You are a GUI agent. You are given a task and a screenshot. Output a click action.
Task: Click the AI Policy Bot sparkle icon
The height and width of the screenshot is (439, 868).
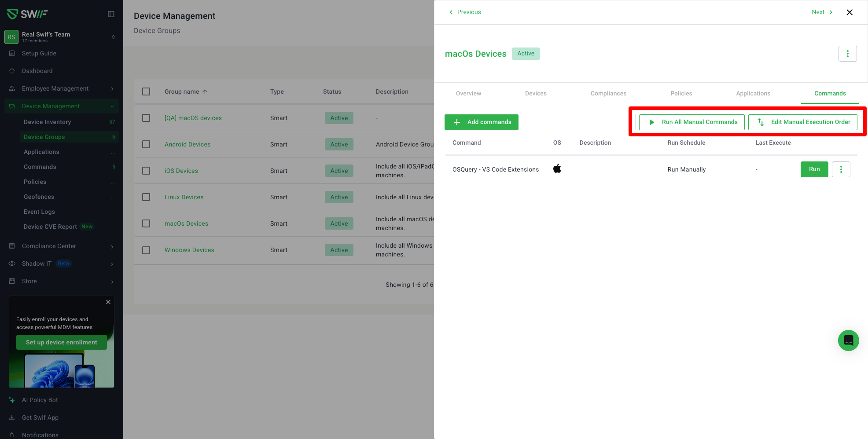[12, 400]
